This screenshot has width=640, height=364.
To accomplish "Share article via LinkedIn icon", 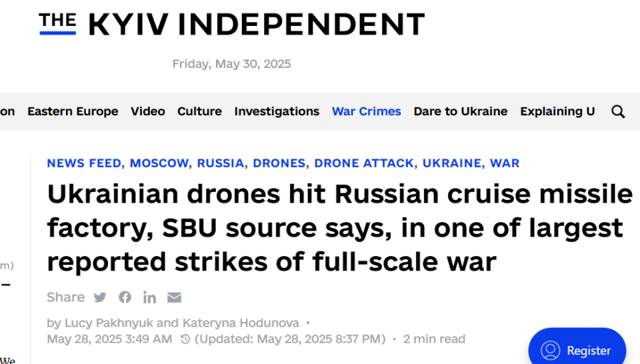I will pyautogui.click(x=149, y=297).
